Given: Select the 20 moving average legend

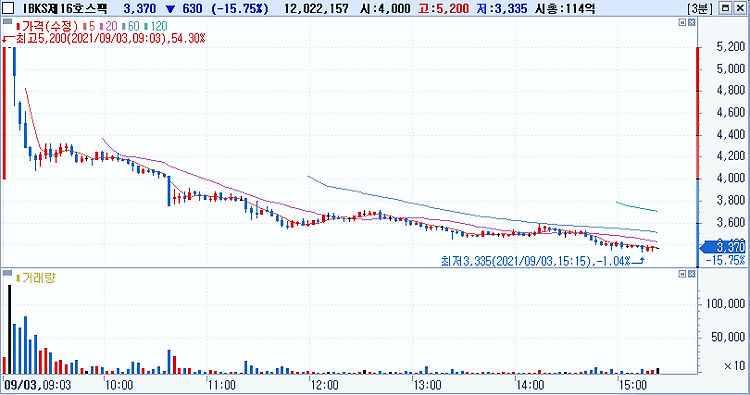Looking at the screenshot, I should pyautogui.click(x=109, y=26).
